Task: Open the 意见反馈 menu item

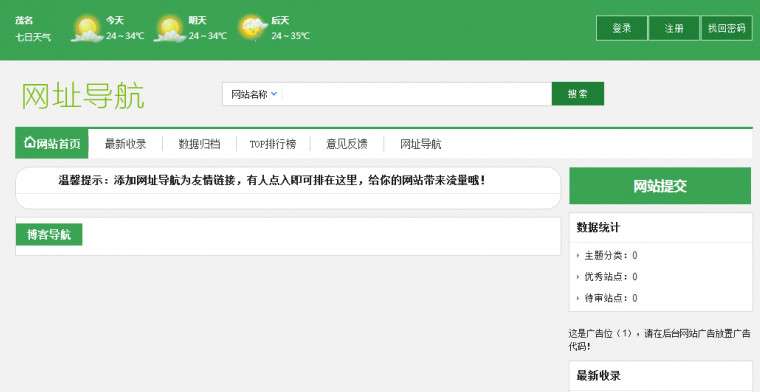Action: click(x=347, y=144)
